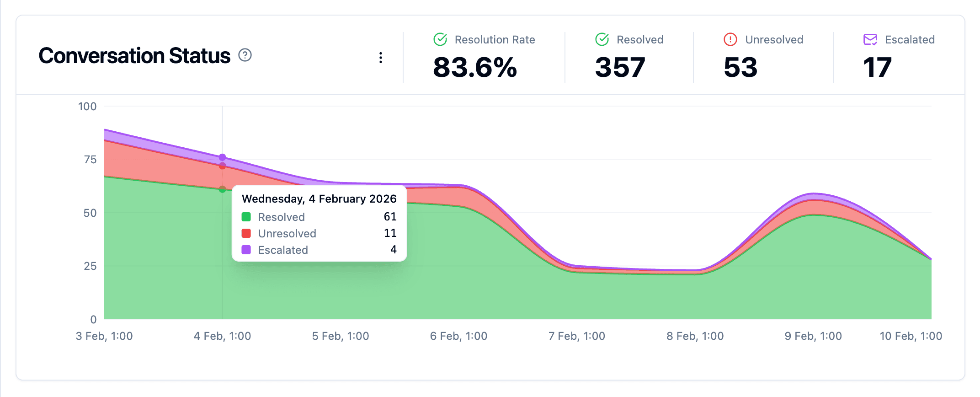The width and height of the screenshot is (980, 397).
Task: Click the Resolved count 357
Action: tap(620, 67)
